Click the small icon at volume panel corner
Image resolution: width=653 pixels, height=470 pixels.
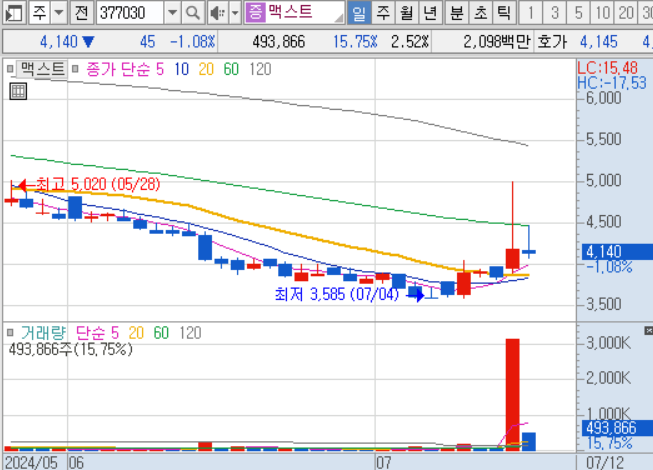(648, 331)
